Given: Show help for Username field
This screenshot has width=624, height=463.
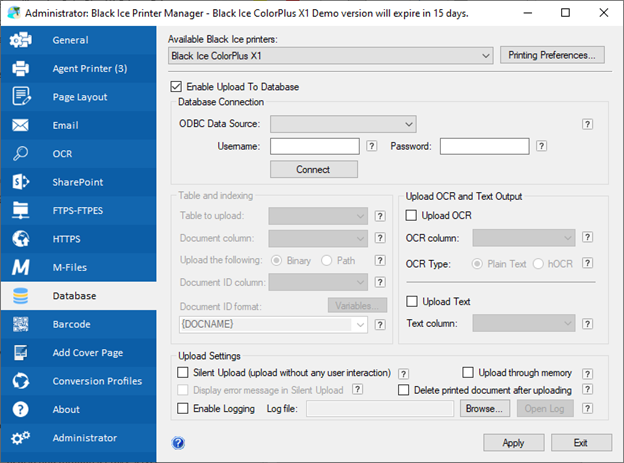Looking at the screenshot, I should [371, 146].
